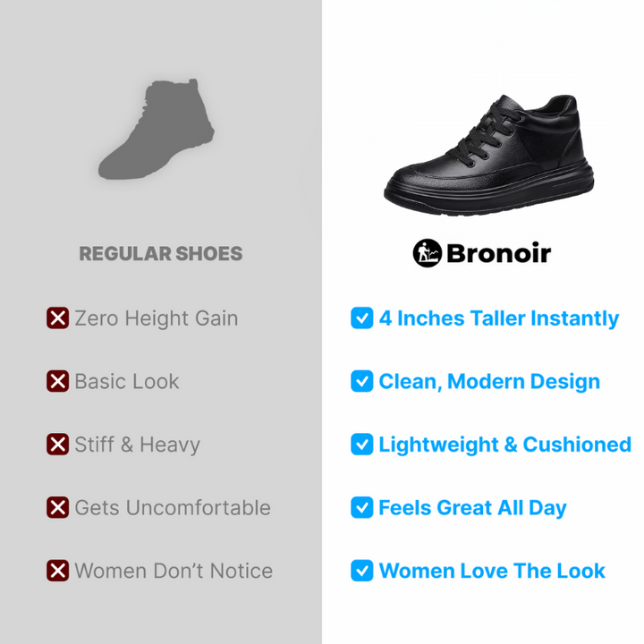Select the gray regular shoe silhouette

(x=157, y=129)
